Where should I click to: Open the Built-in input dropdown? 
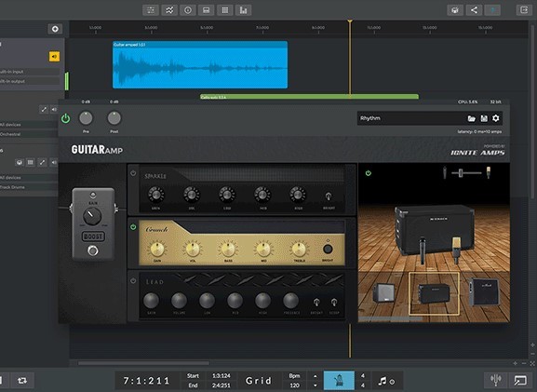pyautogui.click(x=30, y=72)
